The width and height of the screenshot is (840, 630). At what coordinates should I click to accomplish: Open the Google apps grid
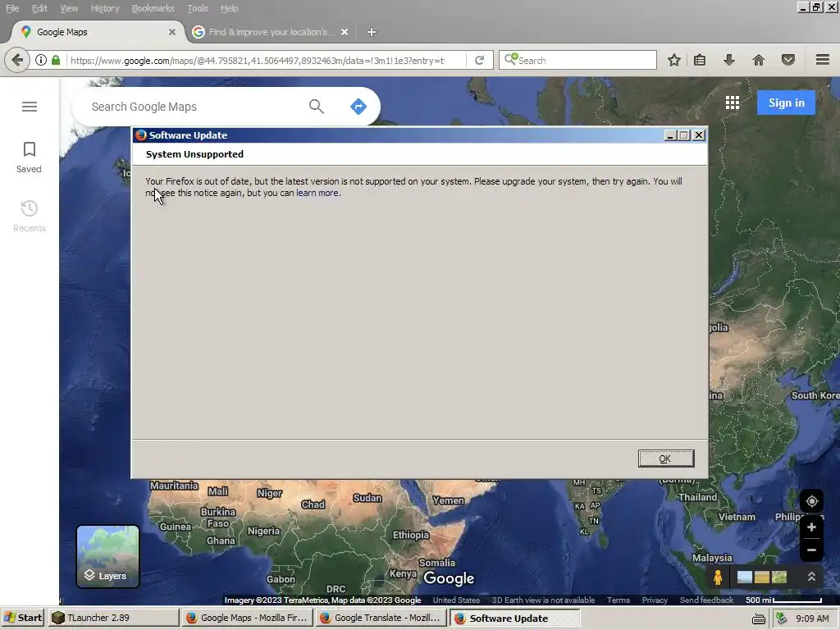733,103
